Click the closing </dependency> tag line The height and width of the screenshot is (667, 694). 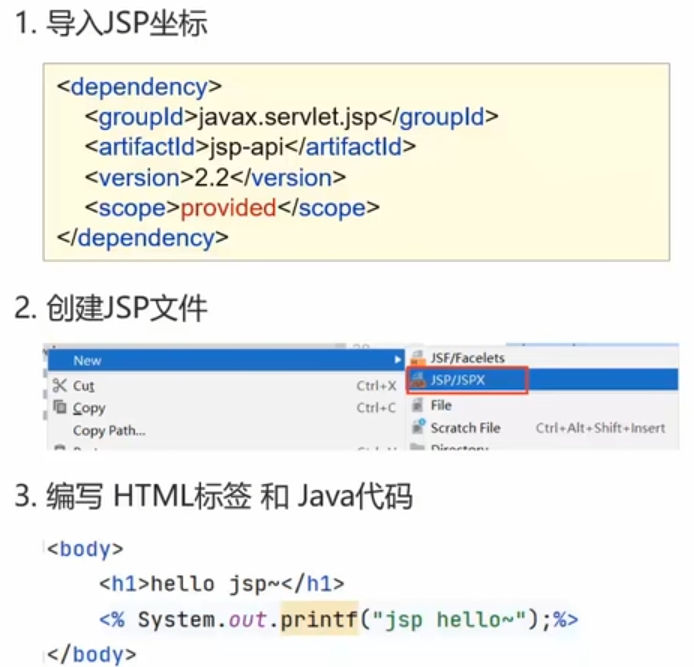click(143, 238)
